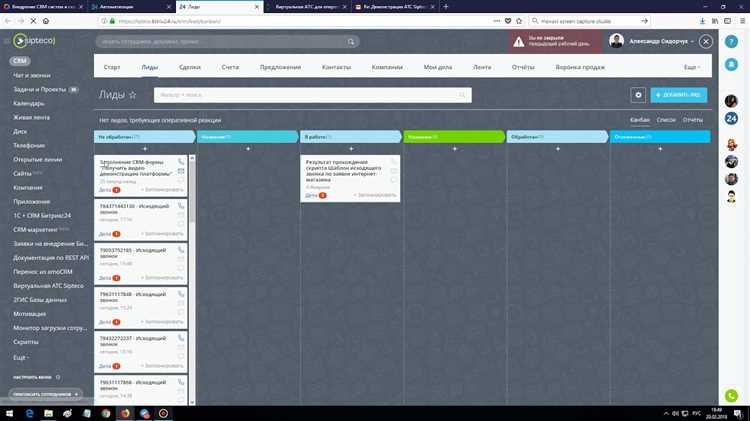Screen dimensions: 750x421
Task: Open a new browser tab with plus
Action: pos(446,7)
